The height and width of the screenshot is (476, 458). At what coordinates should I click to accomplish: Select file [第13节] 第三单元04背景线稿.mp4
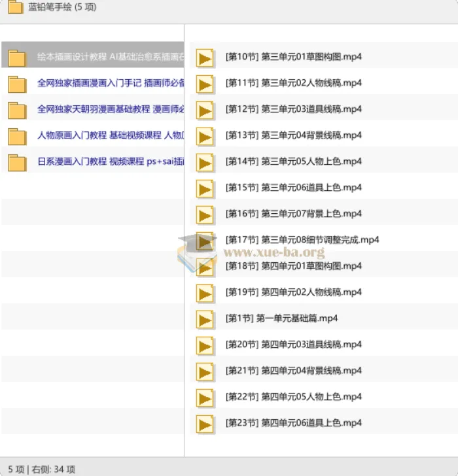coord(294,135)
